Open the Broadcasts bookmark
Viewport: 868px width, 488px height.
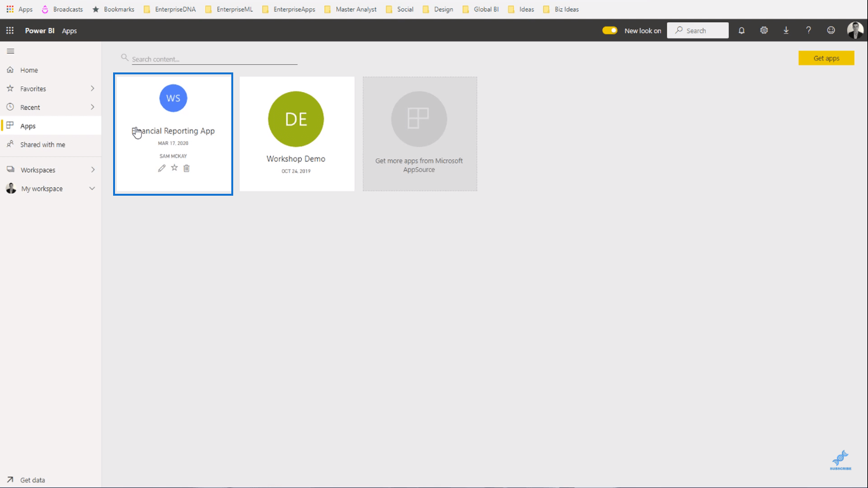(62, 10)
